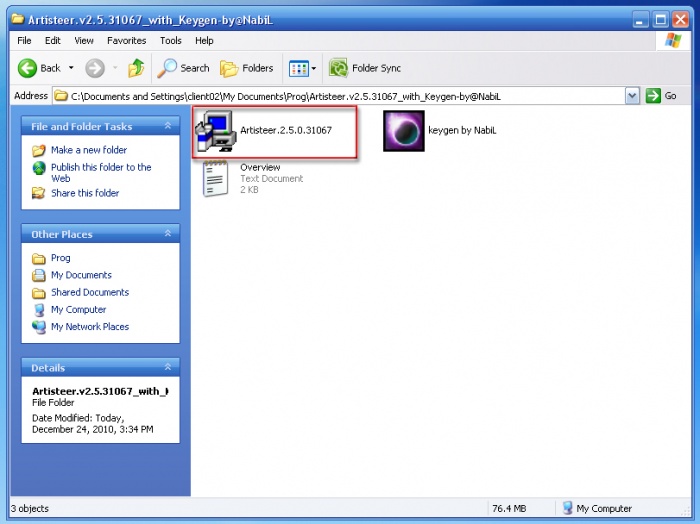Open the Help menu
The width and height of the screenshot is (700, 524).
point(204,41)
